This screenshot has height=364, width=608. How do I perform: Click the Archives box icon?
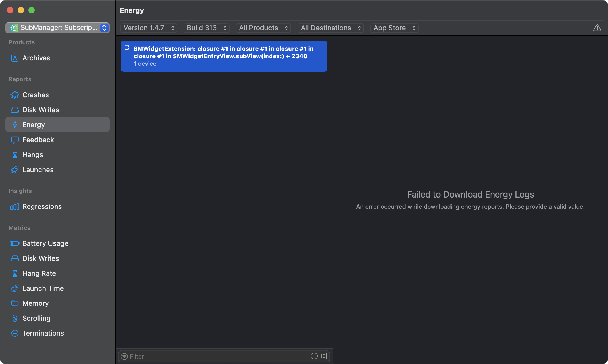[x=15, y=58]
